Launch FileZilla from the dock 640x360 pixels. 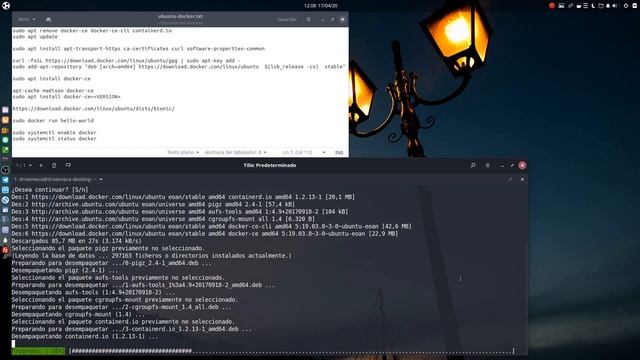(5, 250)
